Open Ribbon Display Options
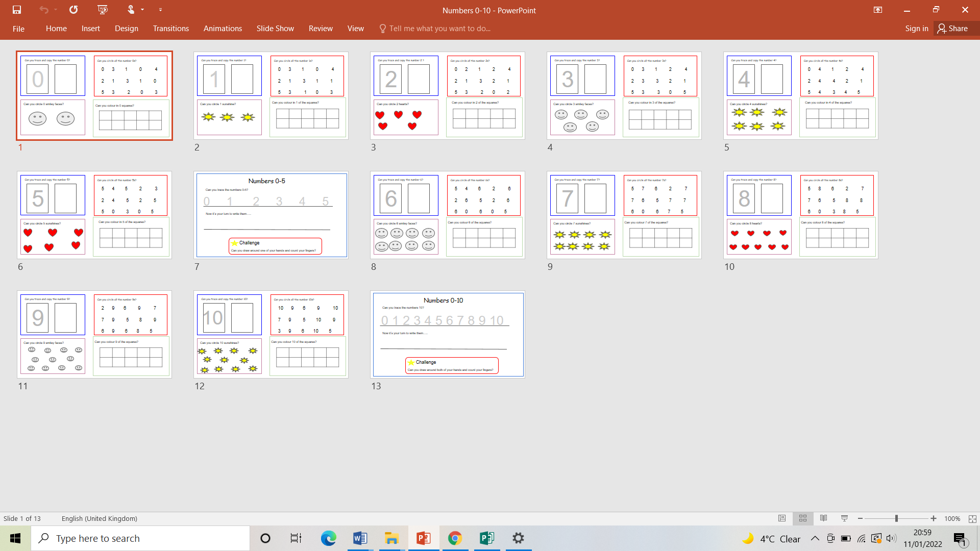Screen dimensions: 980x551 pyautogui.click(x=878, y=9)
